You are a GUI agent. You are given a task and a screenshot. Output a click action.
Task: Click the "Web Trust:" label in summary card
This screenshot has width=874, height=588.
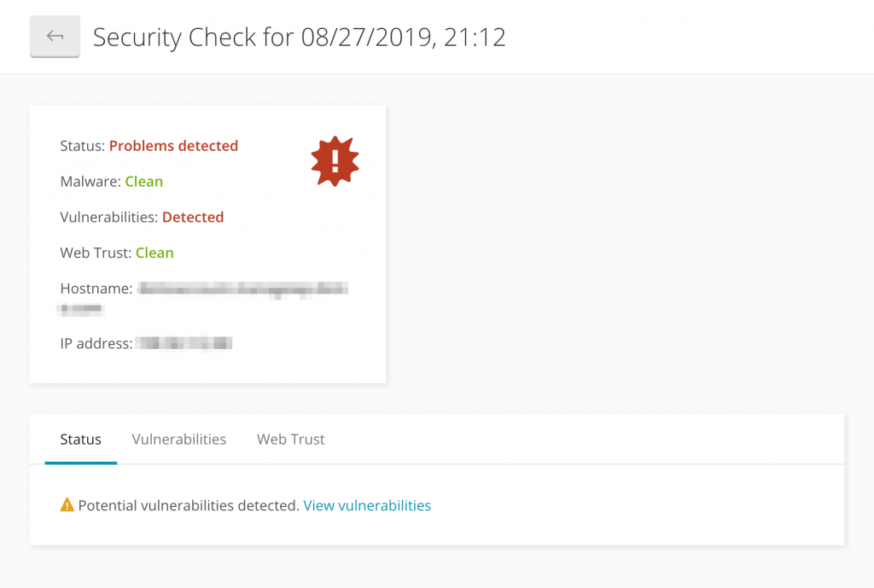[x=96, y=253]
